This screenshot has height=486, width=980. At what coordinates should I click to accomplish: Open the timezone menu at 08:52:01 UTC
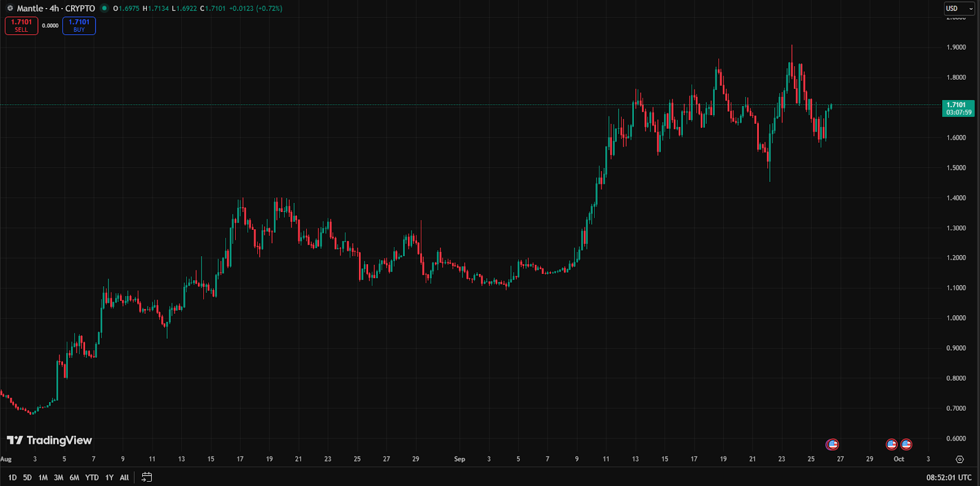pyautogui.click(x=948, y=477)
